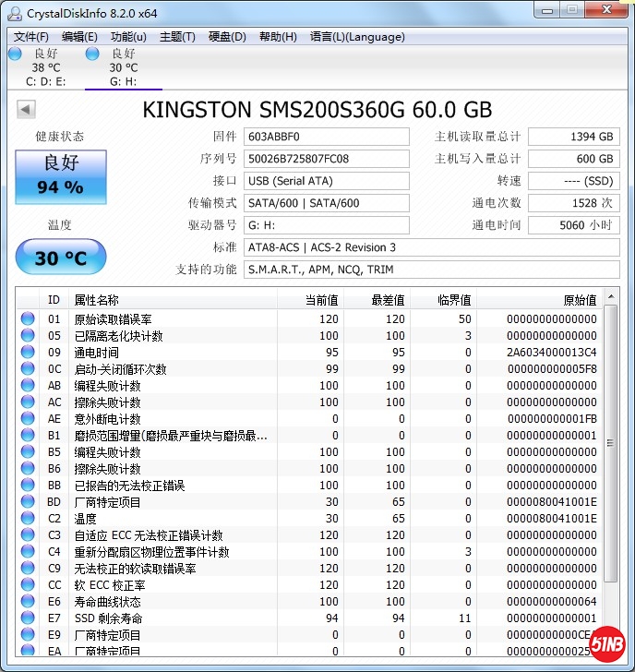This screenshot has height=672, width=635.
Task: Open the 编辑(E) menu
Action: tap(79, 37)
